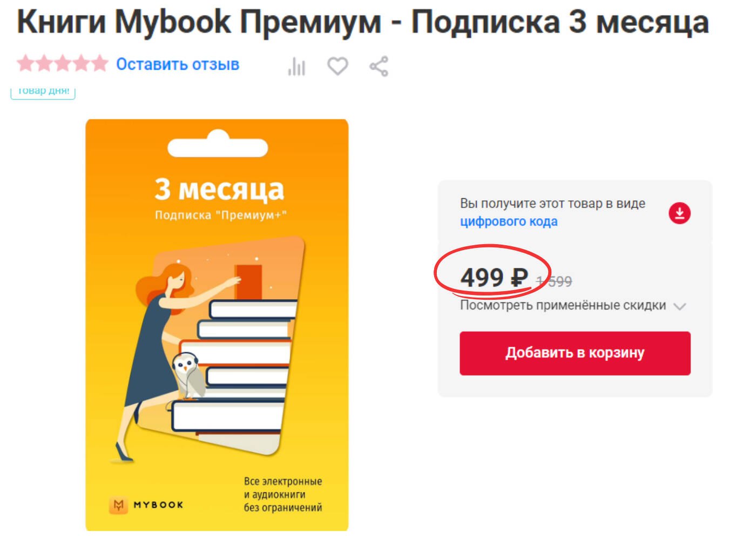
Task: Click the Добавить в корзину button
Action: (x=575, y=353)
